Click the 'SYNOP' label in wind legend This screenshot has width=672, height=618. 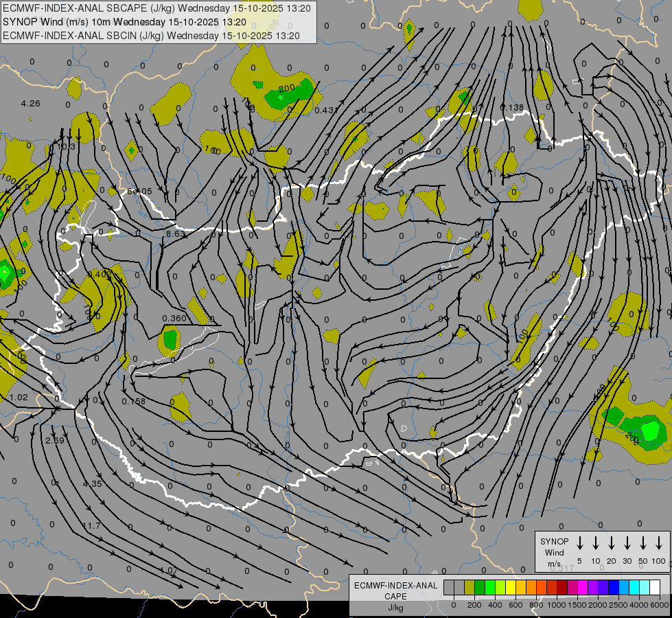(554, 541)
